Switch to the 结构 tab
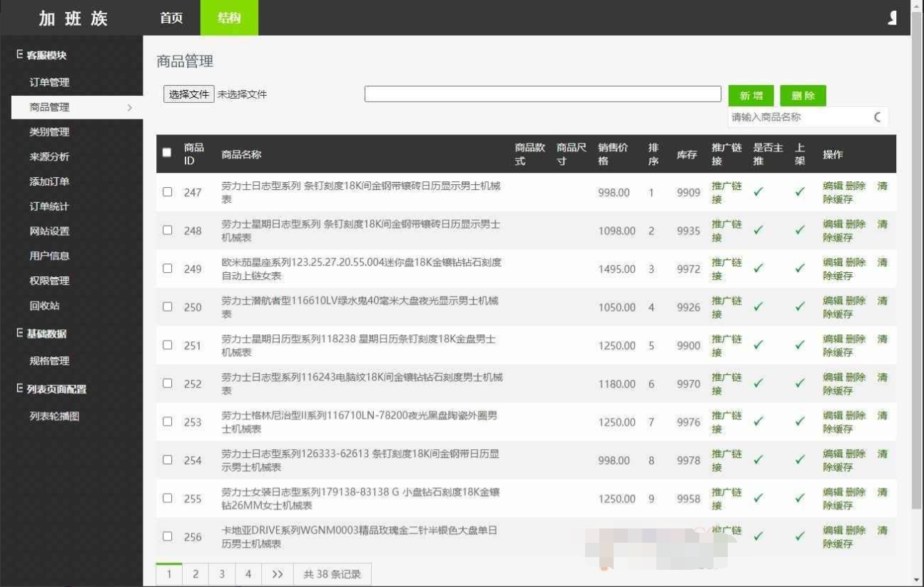 click(x=228, y=18)
